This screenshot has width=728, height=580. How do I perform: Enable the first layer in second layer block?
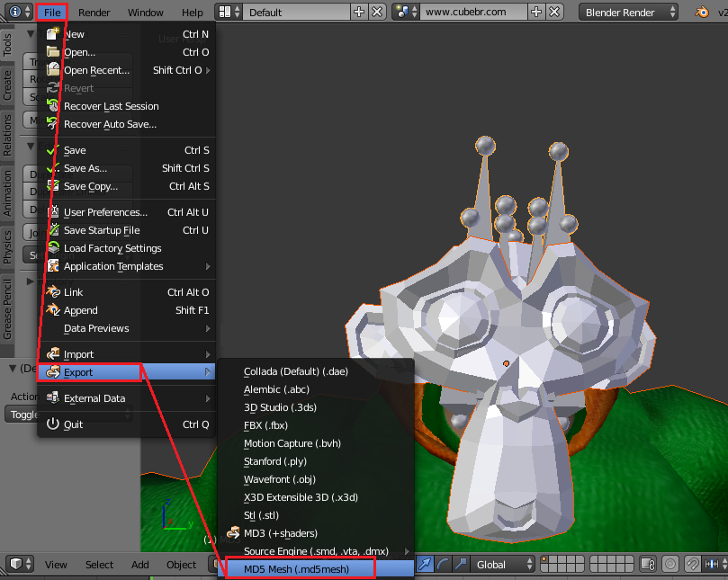[594, 560]
